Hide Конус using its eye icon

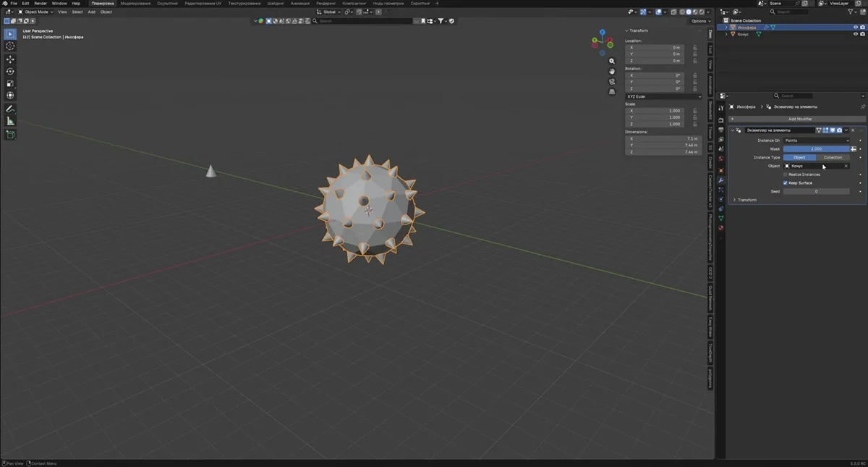point(856,34)
